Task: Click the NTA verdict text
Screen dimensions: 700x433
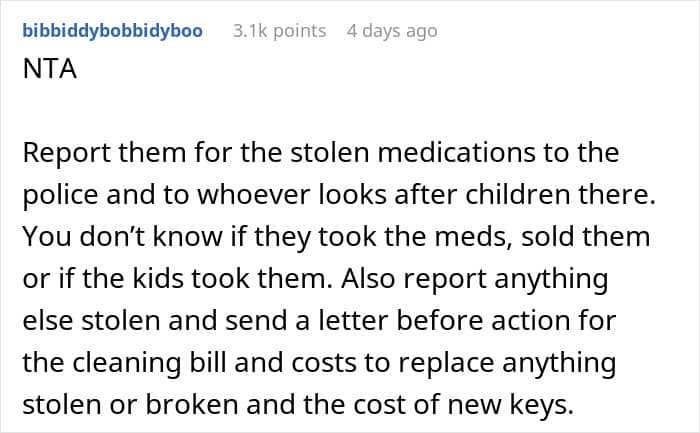Action: tap(50, 69)
